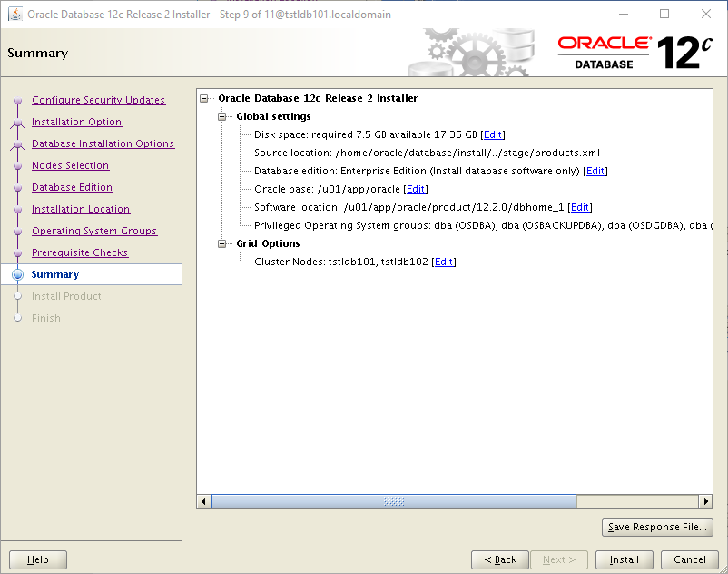Click the Install button

tap(624, 559)
